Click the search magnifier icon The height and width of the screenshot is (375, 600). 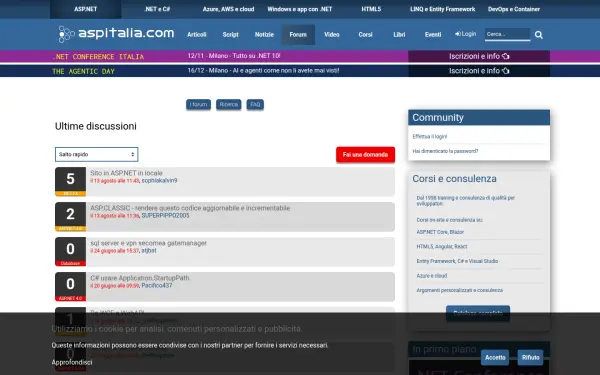click(x=539, y=35)
